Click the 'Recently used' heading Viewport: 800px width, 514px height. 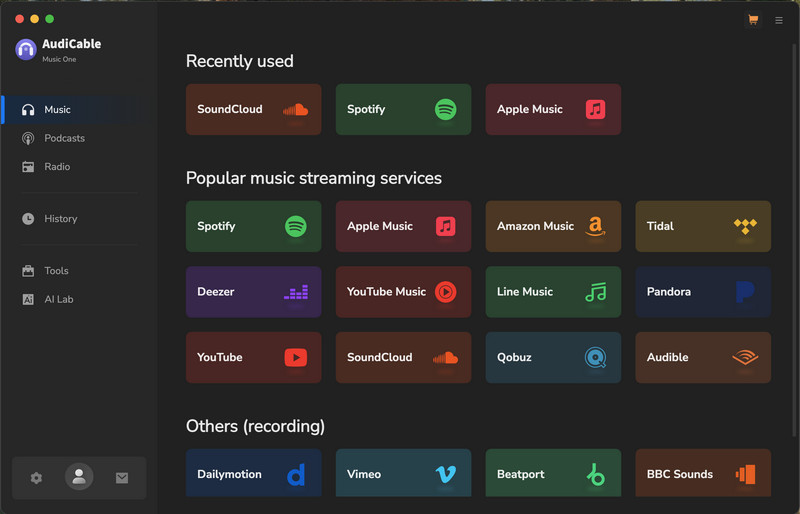240,61
